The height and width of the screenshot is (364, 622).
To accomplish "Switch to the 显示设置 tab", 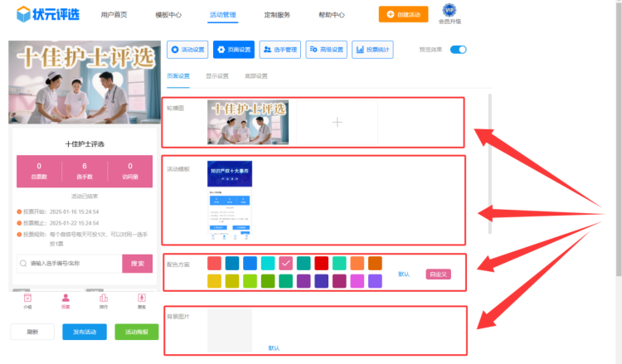I will pos(217,76).
